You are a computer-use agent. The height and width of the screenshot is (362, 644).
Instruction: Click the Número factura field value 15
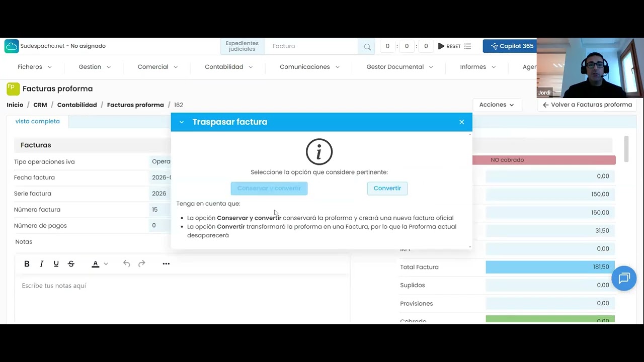point(160,210)
